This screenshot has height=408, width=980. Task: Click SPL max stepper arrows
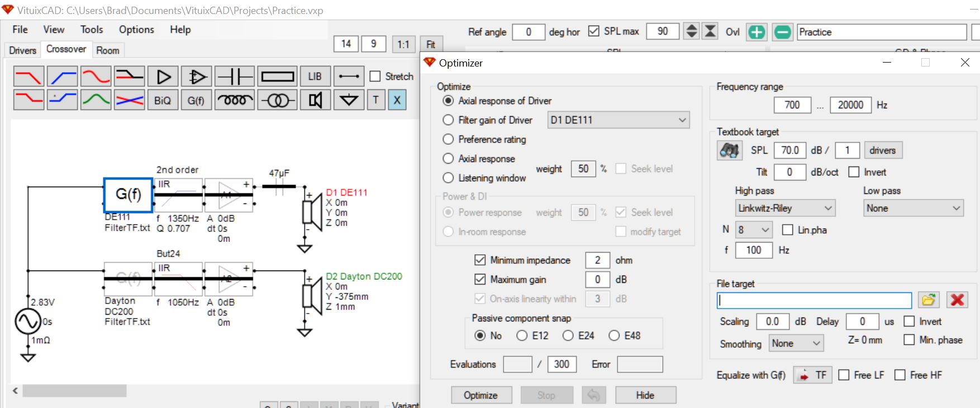click(x=691, y=31)
